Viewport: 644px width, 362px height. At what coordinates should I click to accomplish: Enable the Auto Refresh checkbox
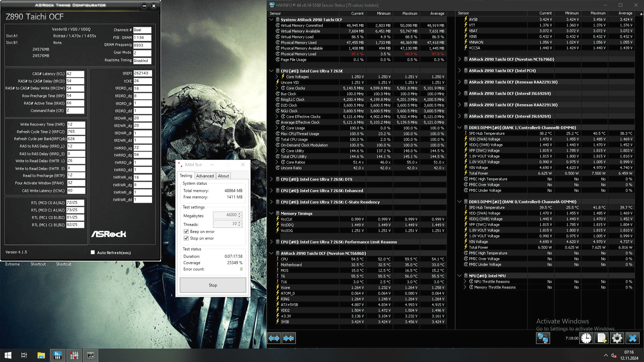click(x=93, y=252)
